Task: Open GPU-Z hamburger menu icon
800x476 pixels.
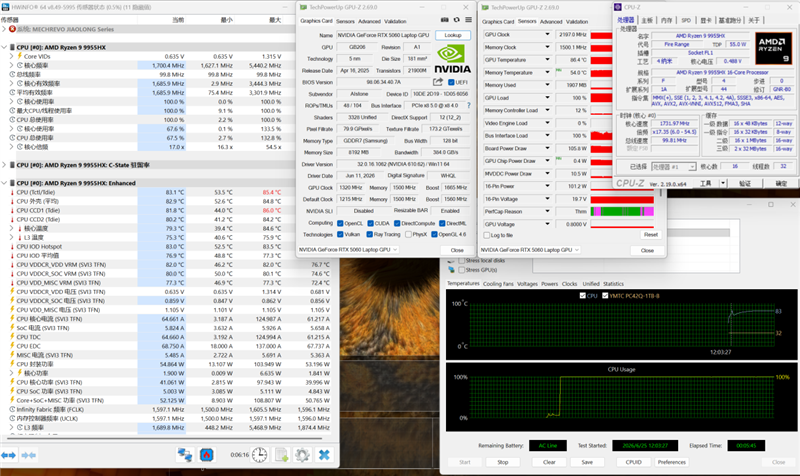Action: pos(468,20)
